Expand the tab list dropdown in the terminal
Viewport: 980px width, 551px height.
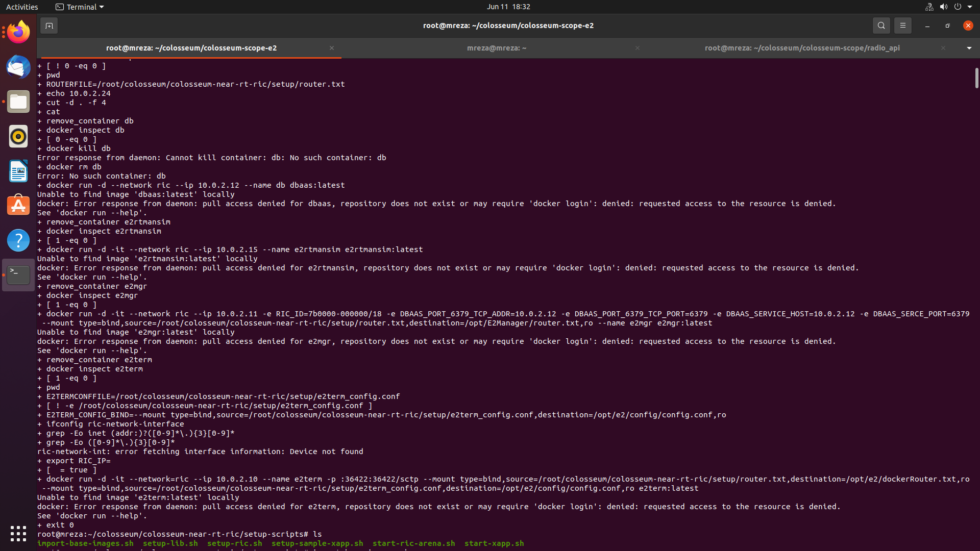coord(968,48)
